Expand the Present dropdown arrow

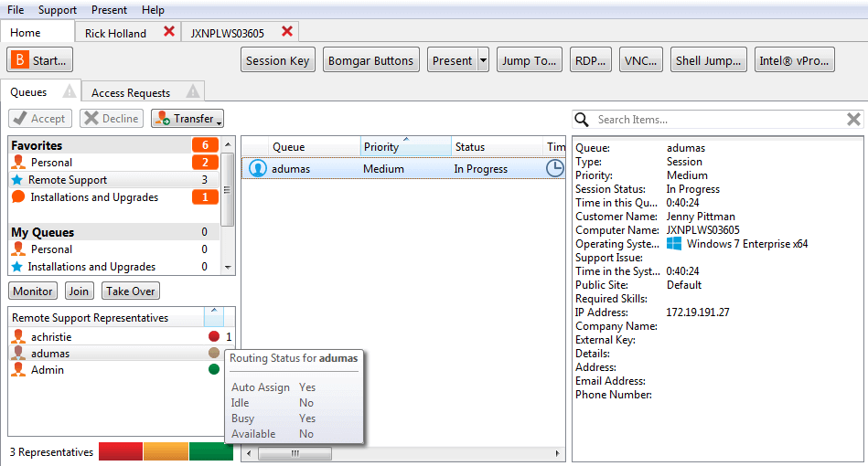483,61
